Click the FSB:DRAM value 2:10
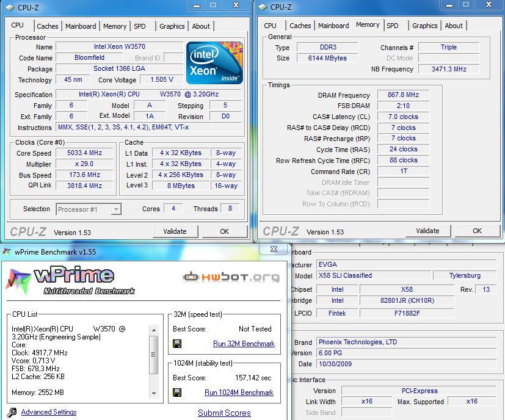The image size is (505, 420). pyautogui.click(x=403, y=106)
